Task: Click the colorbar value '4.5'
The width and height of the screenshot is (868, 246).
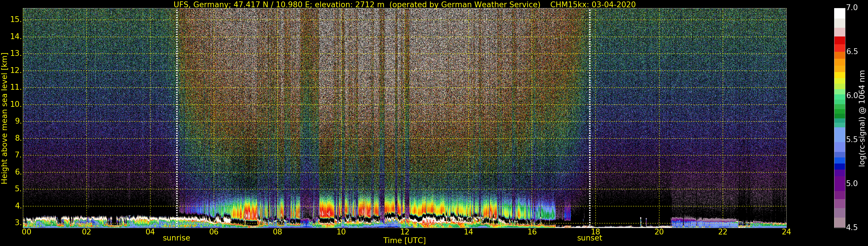Action: 852,227
